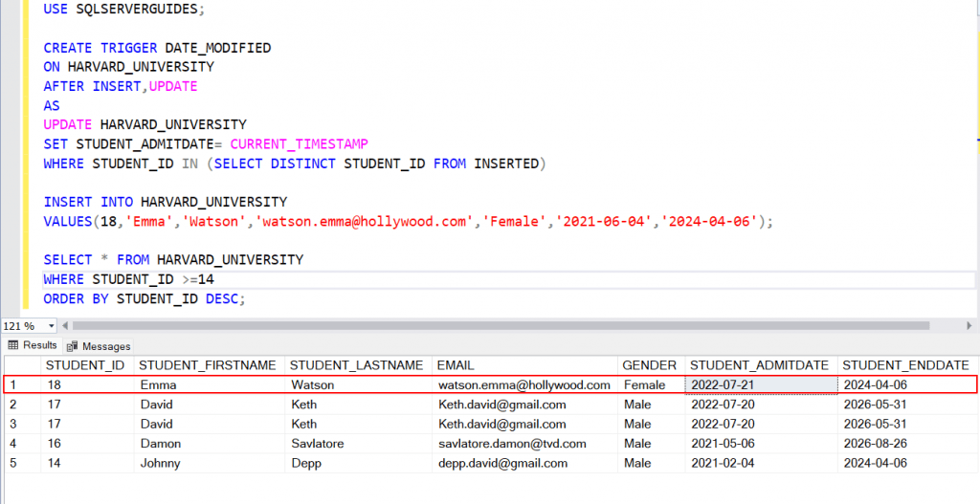Image resolution: width=980 pixels, height=504 pixels.
Task: Click the 'USE SQLSERVERGUIDES;' code line
Action: (x=123, y=9)
